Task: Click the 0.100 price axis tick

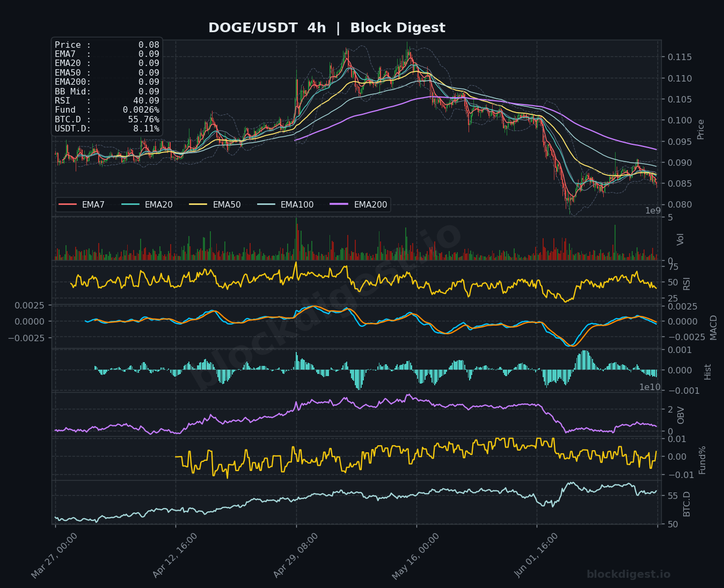Action: click(679, 120)
